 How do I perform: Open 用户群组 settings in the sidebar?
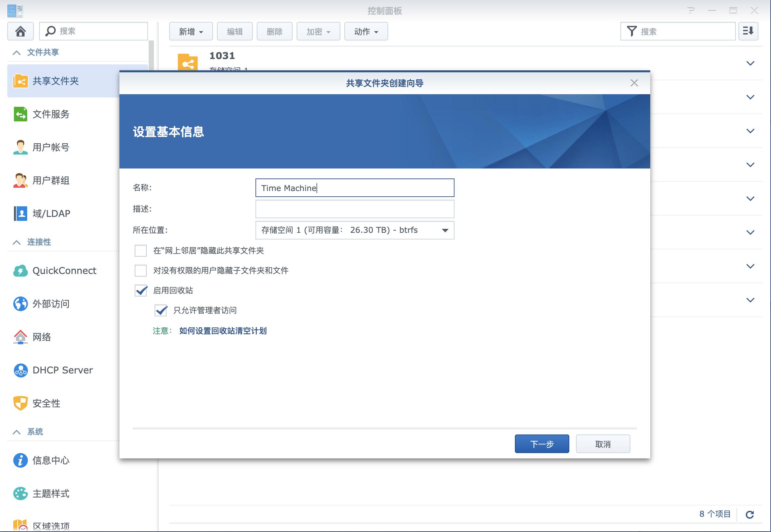20,180
